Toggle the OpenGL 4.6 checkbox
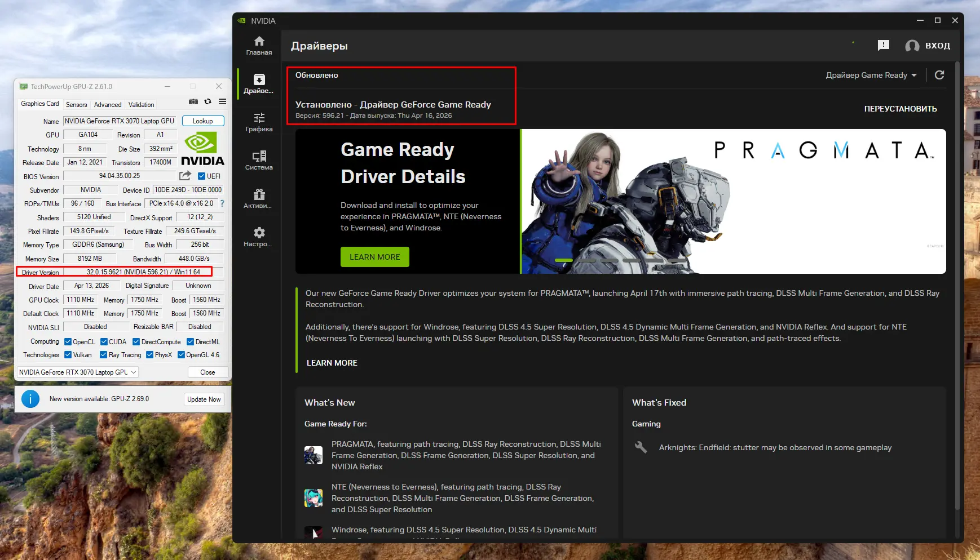 (x=181, y=355)
